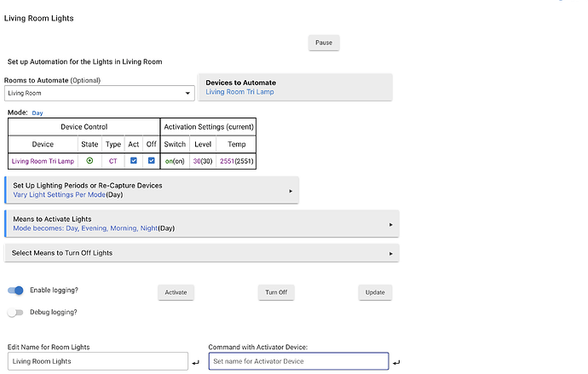Check the Act checkbox for Living Room Tri Lamp
The image size is (588, 374).
pos(133,160)
